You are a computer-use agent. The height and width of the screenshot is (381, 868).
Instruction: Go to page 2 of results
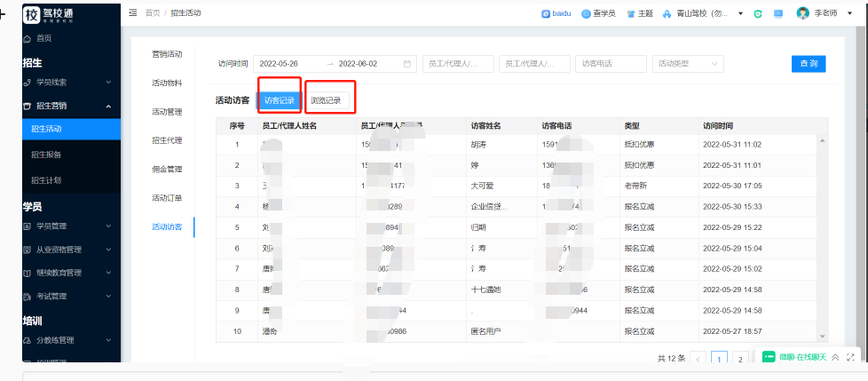[x=739, y=359]
